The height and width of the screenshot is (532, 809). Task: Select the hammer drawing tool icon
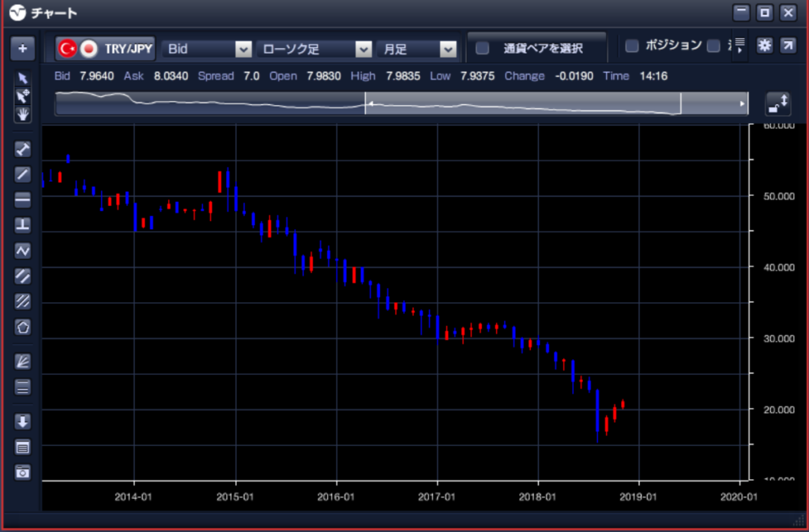[x=23, y=149]
